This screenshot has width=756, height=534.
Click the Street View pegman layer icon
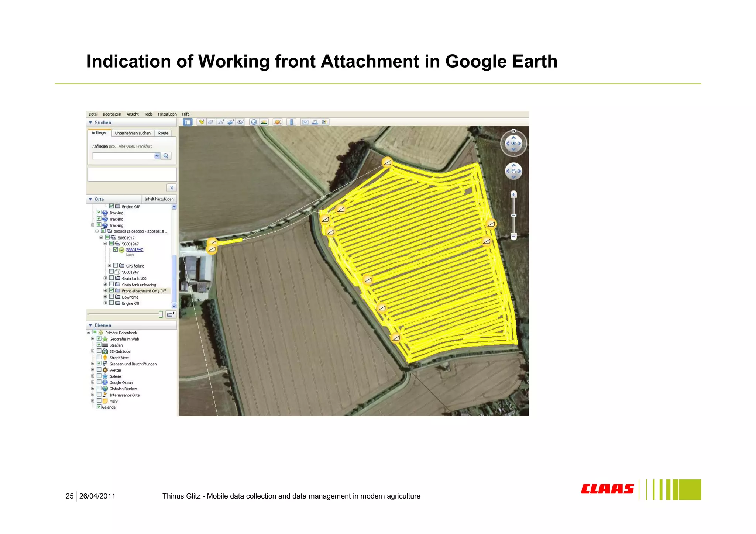(x=105, y=357)
